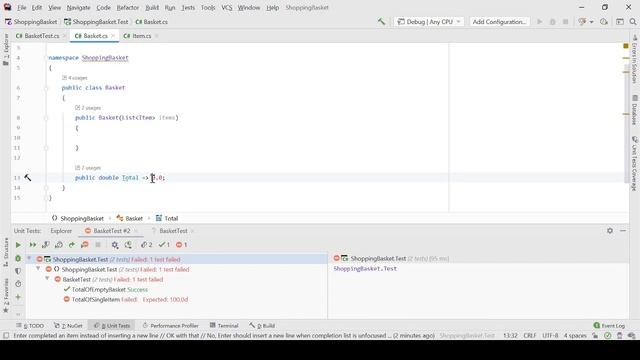
Task: Collapse the BasketTest tree node
Action: [47, 279]
